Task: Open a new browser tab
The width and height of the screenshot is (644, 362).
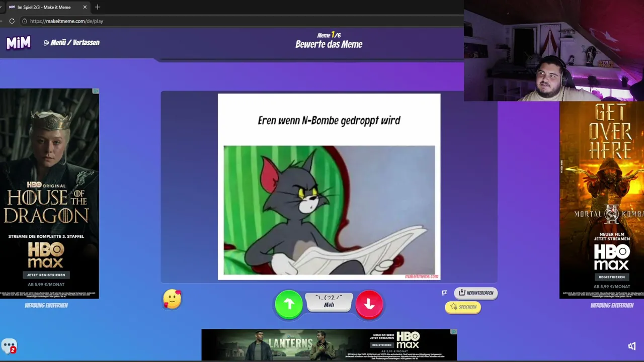Action: [x=98, y=7]
